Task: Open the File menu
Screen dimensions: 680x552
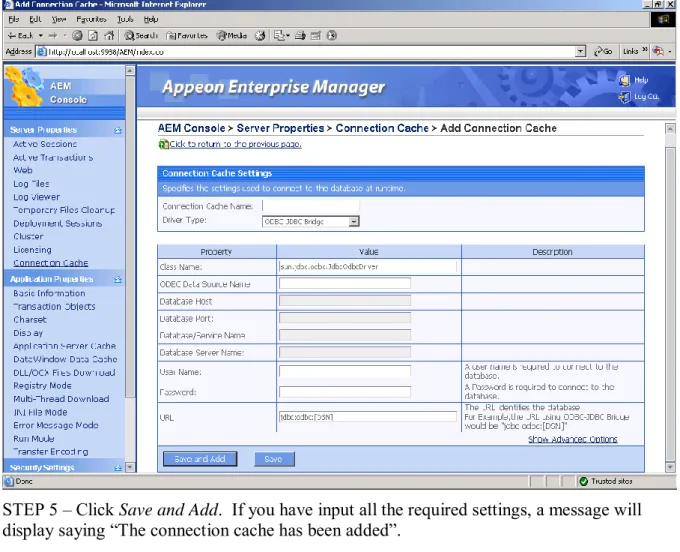Action: [14, 19]
